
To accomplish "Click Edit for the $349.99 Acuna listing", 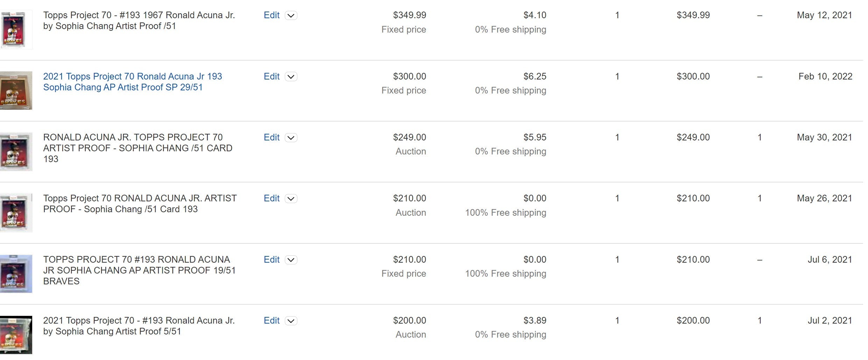I will tap(271, 15).
